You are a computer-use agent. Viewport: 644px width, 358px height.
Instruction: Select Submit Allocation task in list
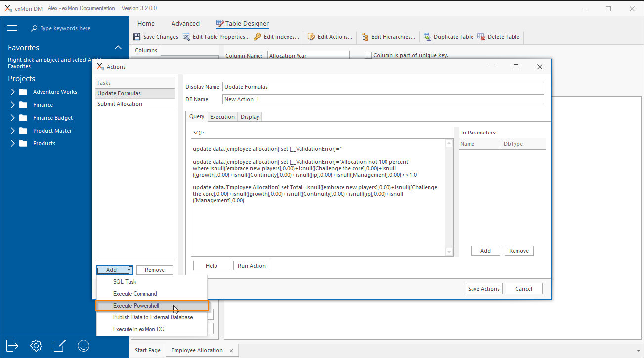135,104
